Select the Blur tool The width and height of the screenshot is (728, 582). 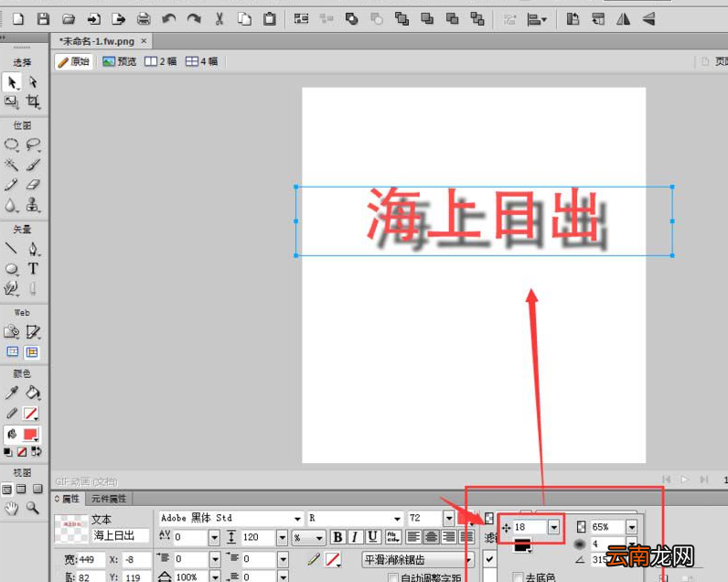click(12, 205)
